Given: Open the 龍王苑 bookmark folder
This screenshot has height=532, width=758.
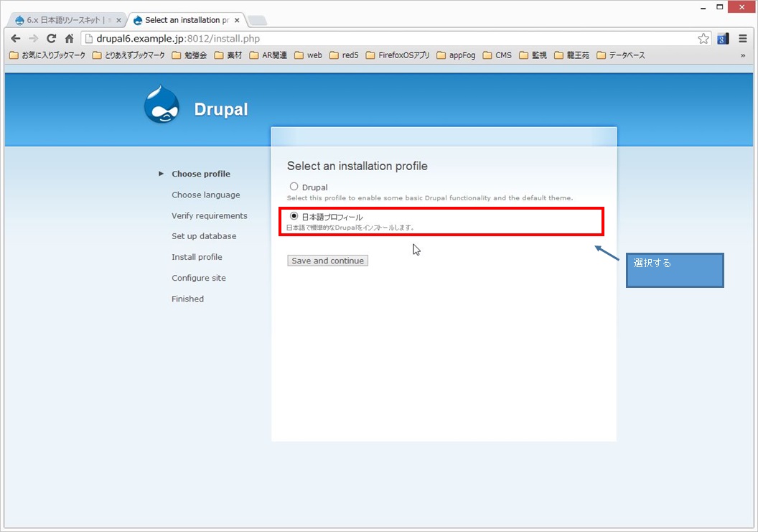Looking at the screenshot, I should coord(572,55).
